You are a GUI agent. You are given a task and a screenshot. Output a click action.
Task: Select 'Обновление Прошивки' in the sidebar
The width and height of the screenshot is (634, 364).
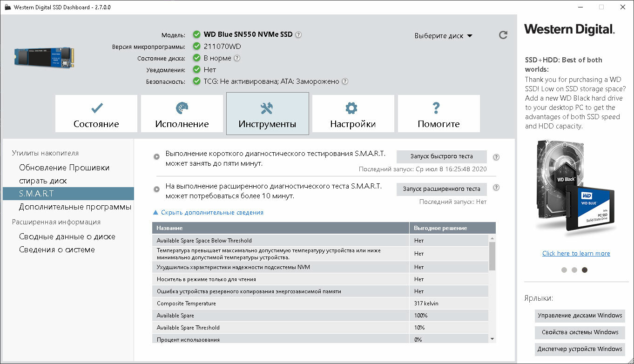(64, 168)
